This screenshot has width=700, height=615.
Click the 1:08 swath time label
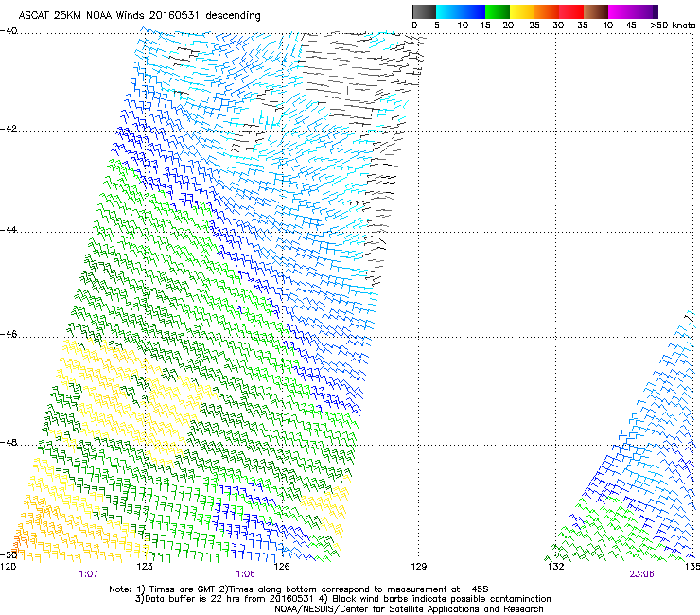(246, 574)
